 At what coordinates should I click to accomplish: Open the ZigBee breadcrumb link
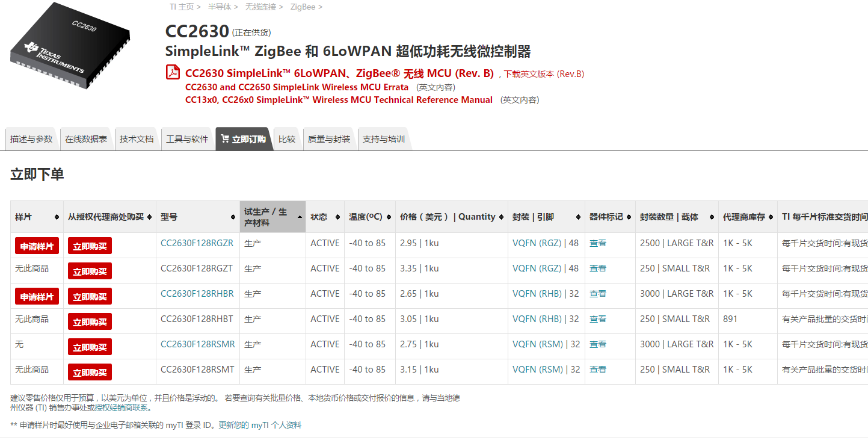click(x=303, y=7)
